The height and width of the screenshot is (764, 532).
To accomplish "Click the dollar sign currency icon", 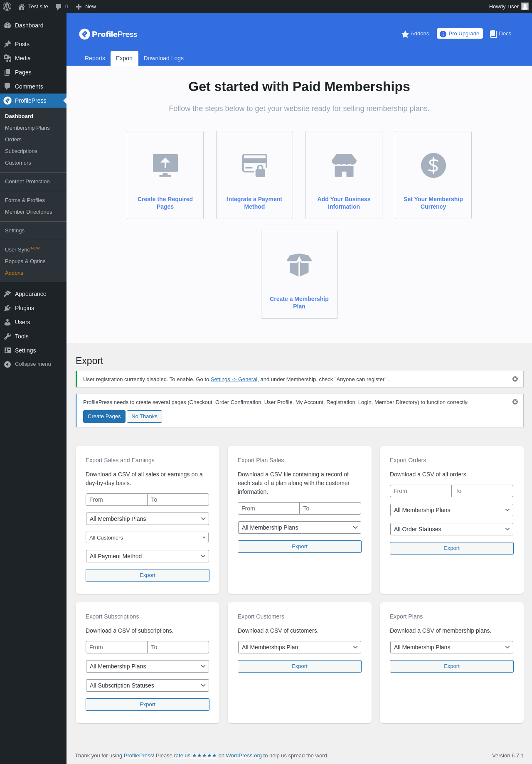I will tap(433, 165).
